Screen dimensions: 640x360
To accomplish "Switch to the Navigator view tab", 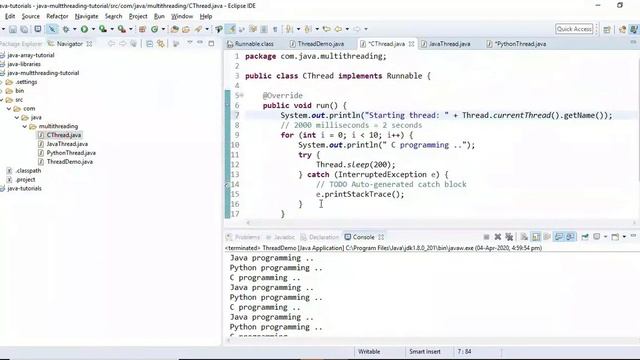I will [69, 44].
